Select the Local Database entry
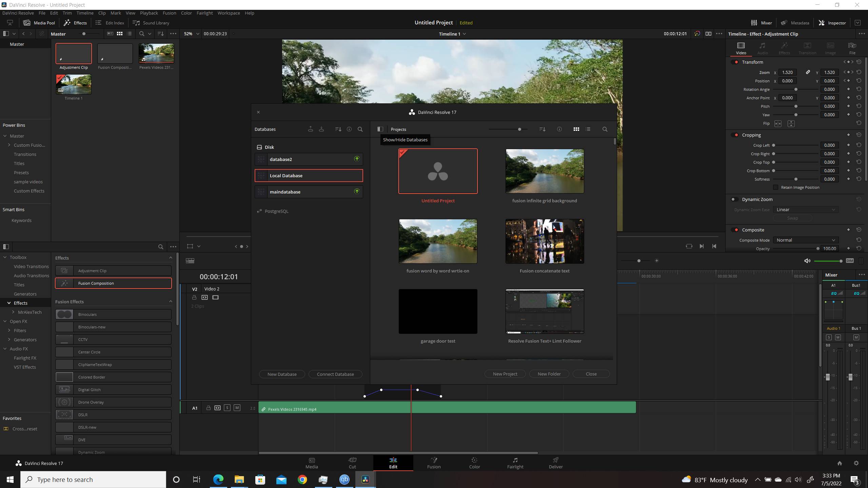 [x=309, y=176]
